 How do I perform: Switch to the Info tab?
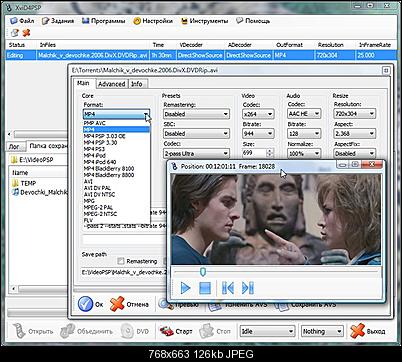pos(137,84)
